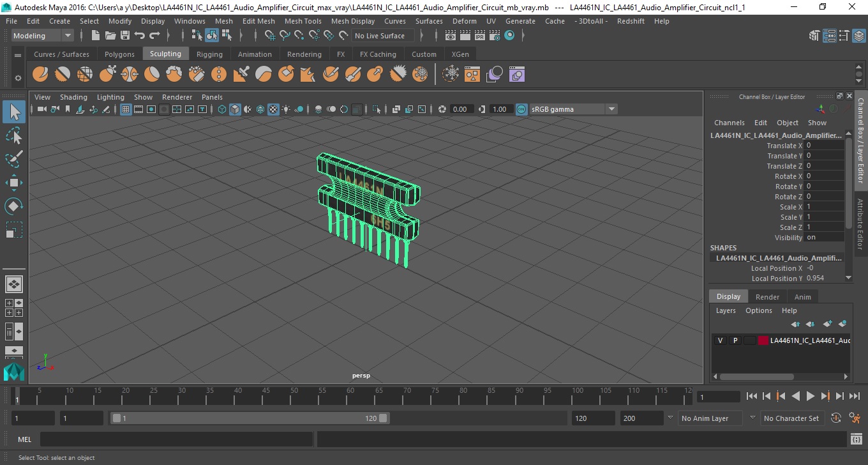Select the Sculpt tool on the shelf

coord(40,74)
